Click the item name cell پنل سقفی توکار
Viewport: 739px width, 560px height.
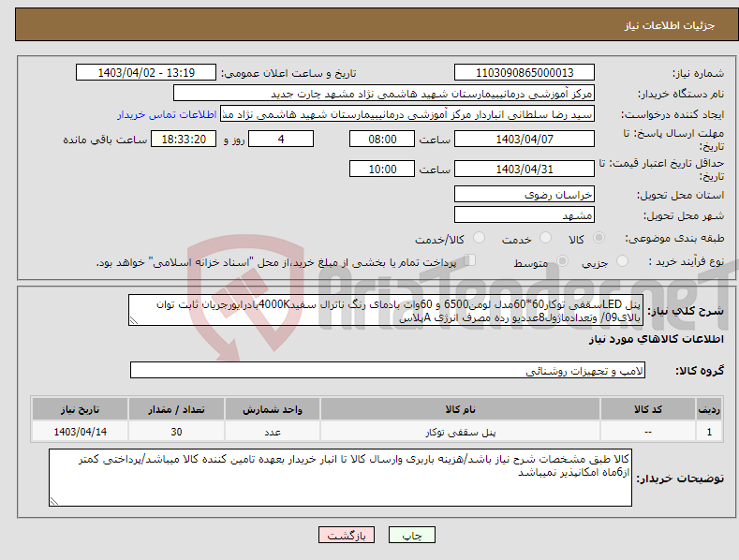(x=460, y=432)
